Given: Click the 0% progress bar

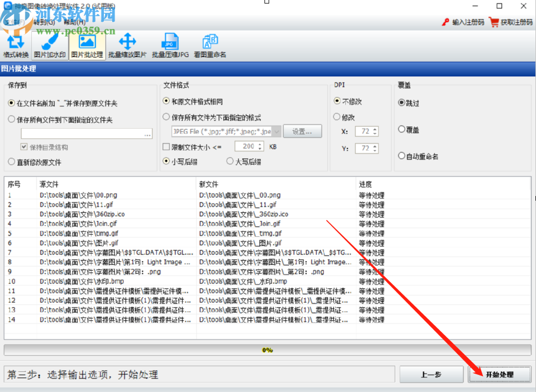Looking at the screenshot, I should click(268, 349).
